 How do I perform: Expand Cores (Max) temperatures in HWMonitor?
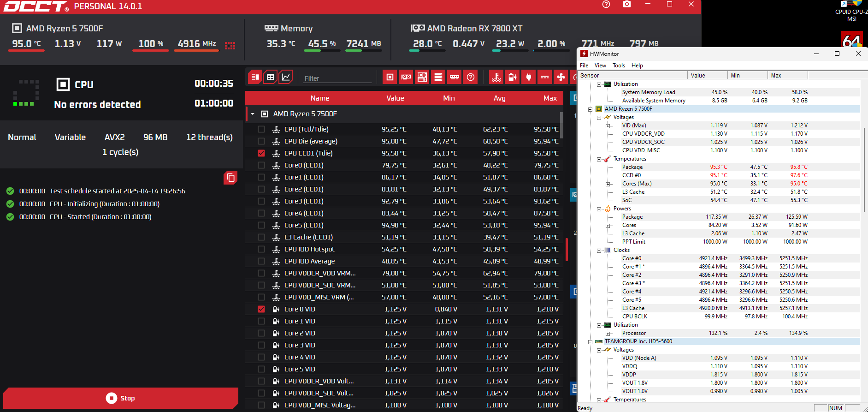click(x=608, y=184)
